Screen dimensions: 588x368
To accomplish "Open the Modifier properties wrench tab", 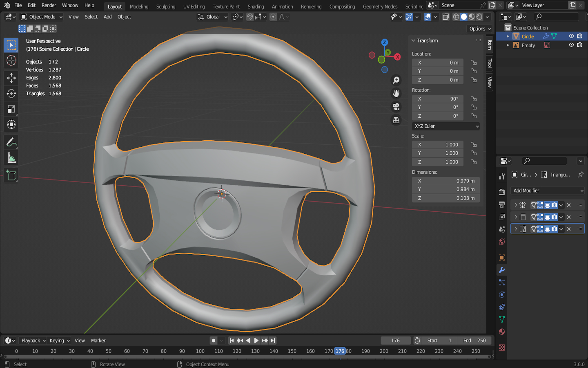I will click(502, 270).
